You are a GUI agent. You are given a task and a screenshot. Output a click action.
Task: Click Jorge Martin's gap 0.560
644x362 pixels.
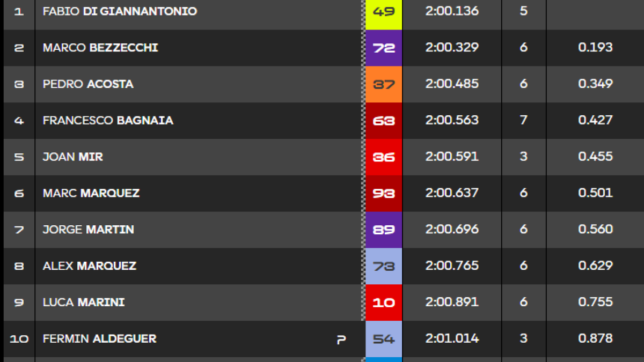pos(595,230)
